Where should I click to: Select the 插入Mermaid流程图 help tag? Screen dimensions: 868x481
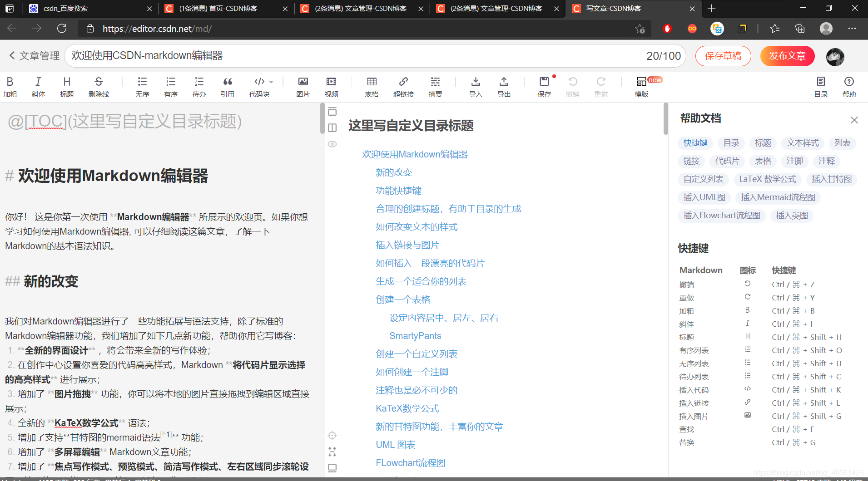coord(778,197)
